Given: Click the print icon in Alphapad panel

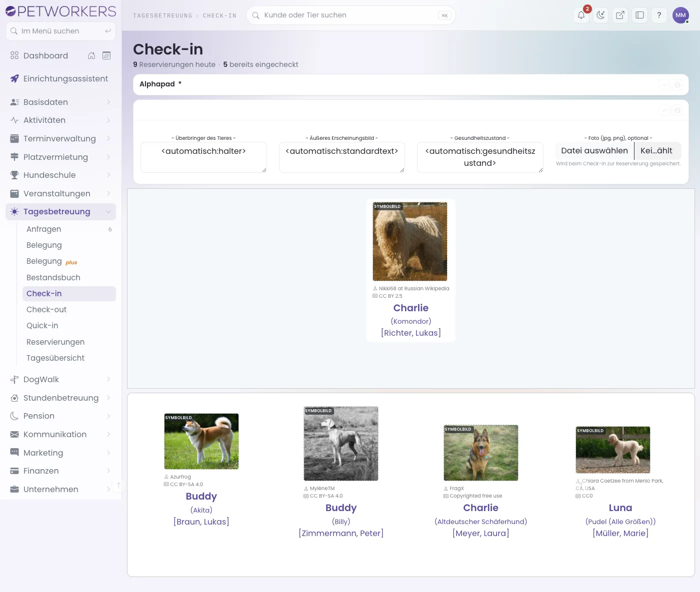Looking at the screenshot, I should pyautogui.click(x=677, y=85).
